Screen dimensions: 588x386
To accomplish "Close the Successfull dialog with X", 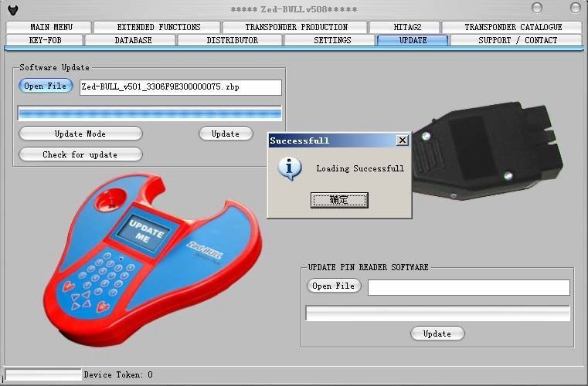I will click(x=402, y=141).
